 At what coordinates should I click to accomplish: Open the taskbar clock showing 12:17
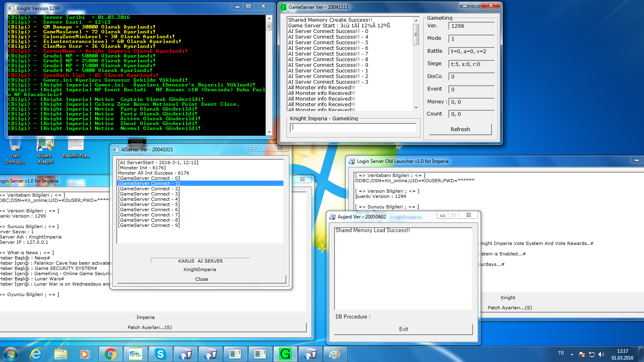[622, 354]
